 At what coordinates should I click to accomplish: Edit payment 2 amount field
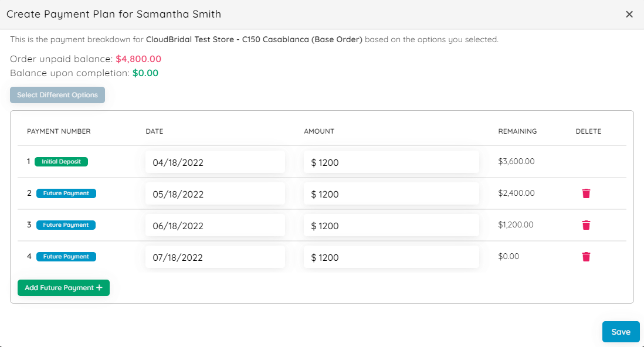pyautogui.click(x=391, y=194)
